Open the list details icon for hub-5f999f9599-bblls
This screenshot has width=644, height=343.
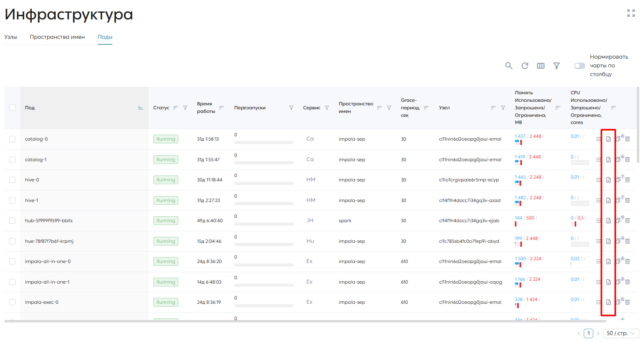(x=598, y=221)
